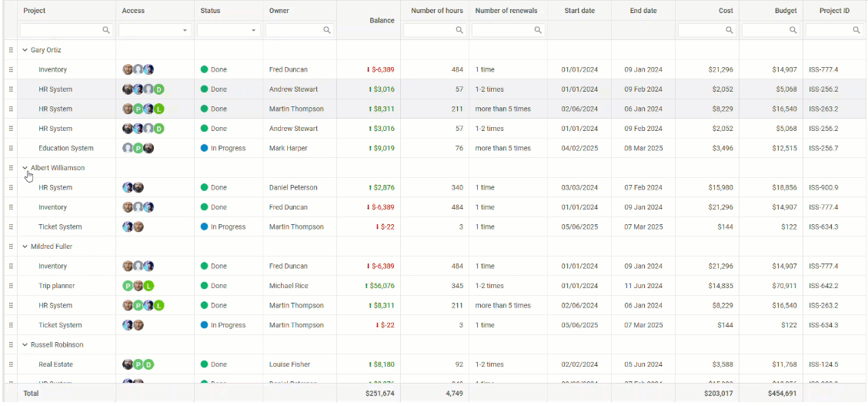Click the Owner filter input field
This screenshot has height=406, width=868.
coord(299,31)
